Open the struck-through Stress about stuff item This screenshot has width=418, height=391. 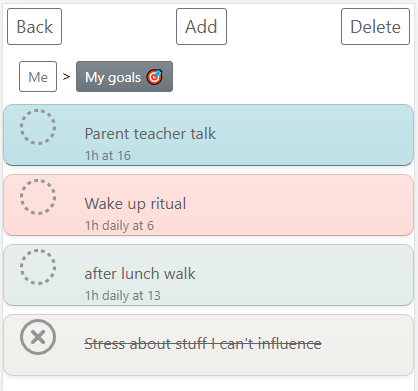click(203, 344)
